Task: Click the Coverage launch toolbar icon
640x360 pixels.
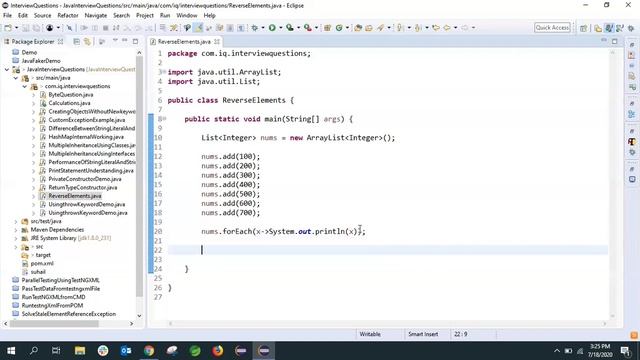Action: click(290, 28)
